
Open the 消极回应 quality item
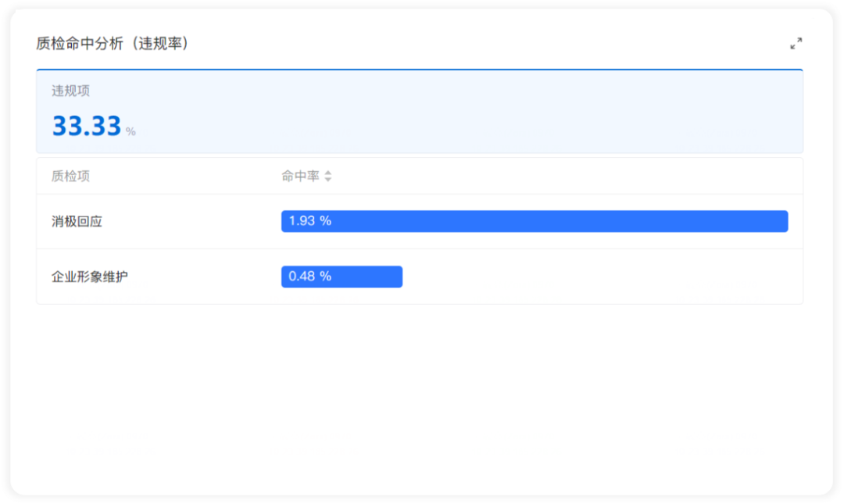[x=77, y=221]
